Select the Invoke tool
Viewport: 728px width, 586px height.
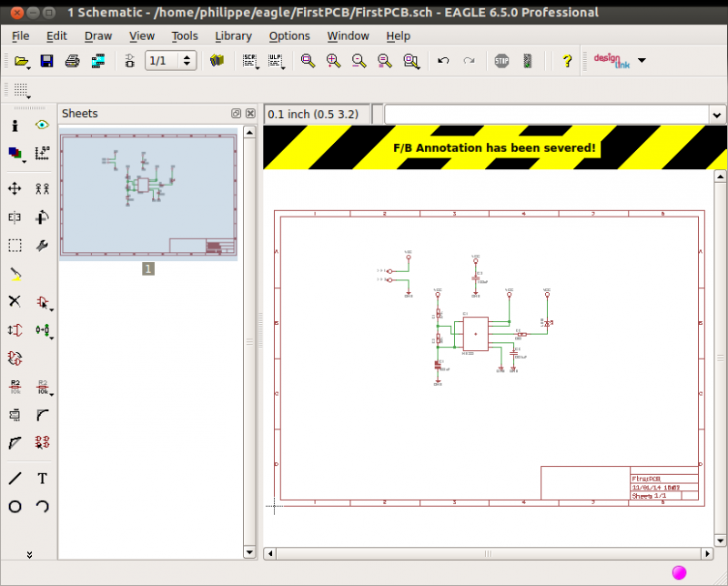pyautogui.click(x=42, y=442)
